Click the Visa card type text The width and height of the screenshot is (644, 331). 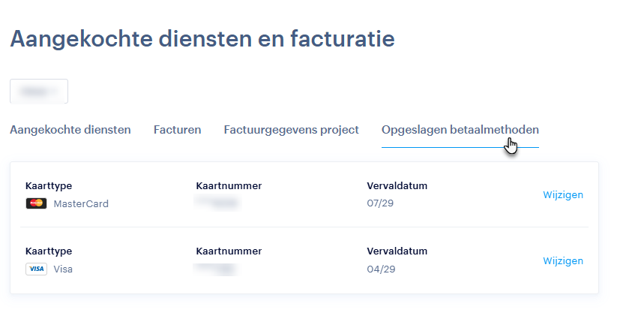[63, 269]
